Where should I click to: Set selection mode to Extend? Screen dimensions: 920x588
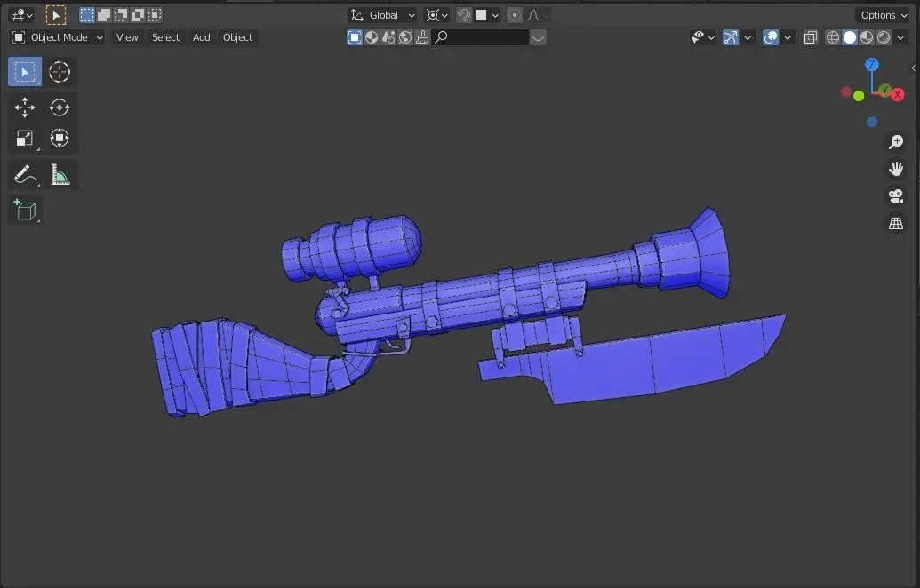click(104, 15)
